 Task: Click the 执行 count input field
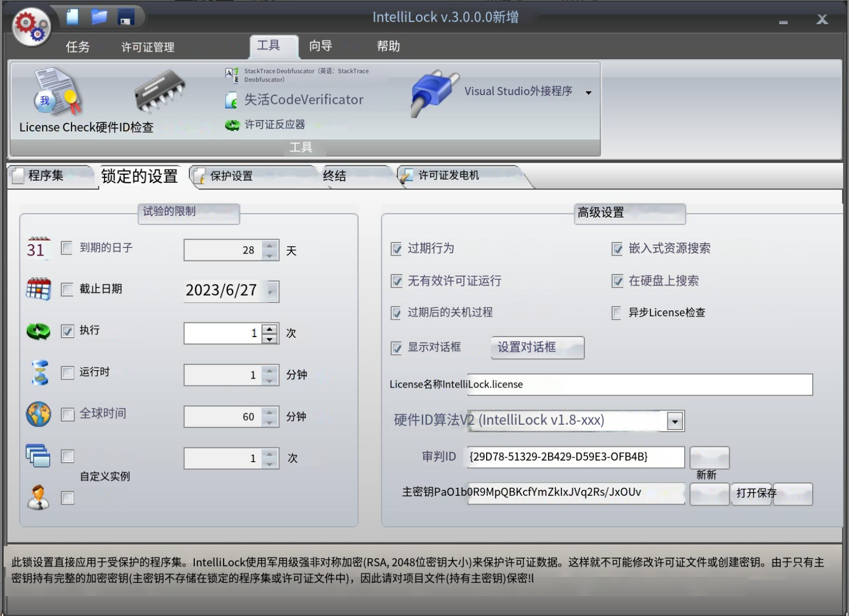point(223,333)
